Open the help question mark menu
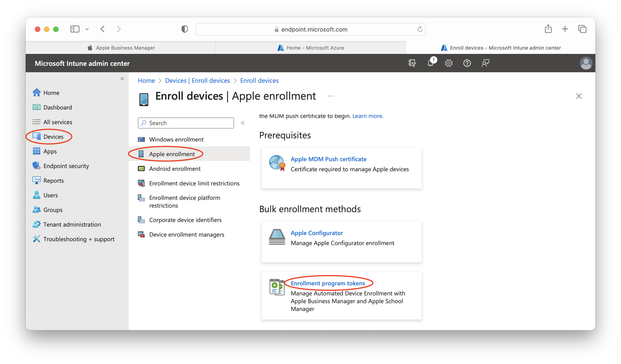The width and height of the screenshot is (621, 364). (467, 63)
